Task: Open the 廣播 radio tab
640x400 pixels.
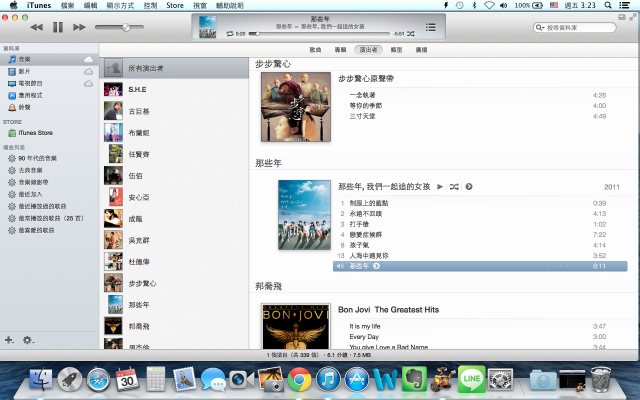Action: pos(421,50)
